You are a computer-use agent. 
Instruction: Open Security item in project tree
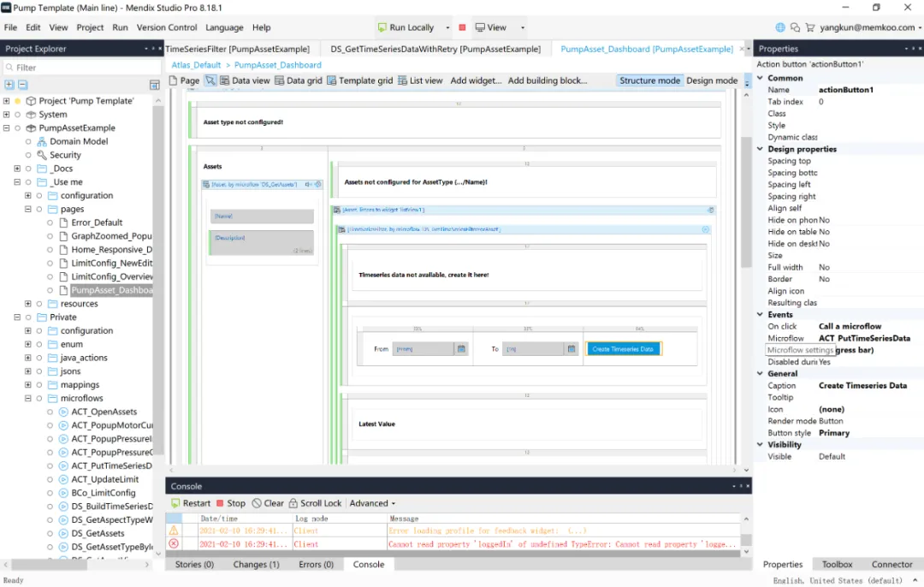point(65,155)
